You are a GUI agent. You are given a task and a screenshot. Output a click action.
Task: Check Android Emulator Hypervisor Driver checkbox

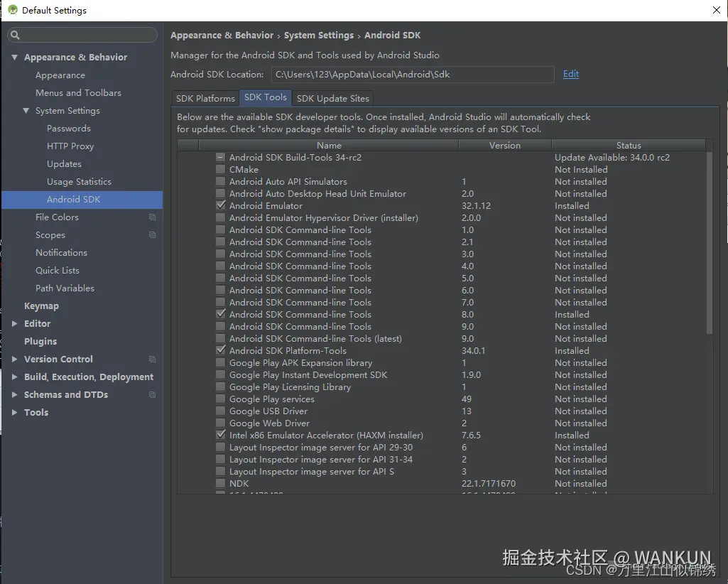coord(221,217)
